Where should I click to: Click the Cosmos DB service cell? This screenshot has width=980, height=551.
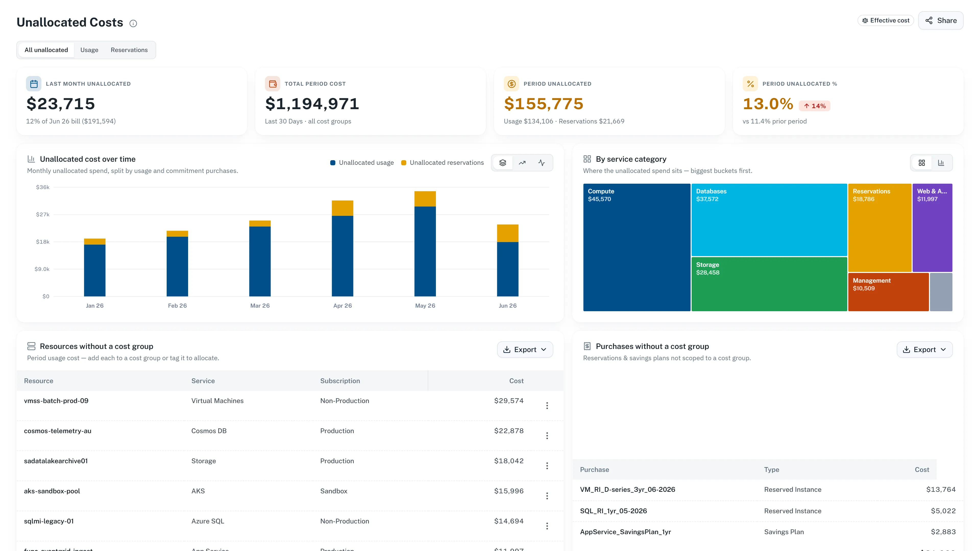point(209,431)
